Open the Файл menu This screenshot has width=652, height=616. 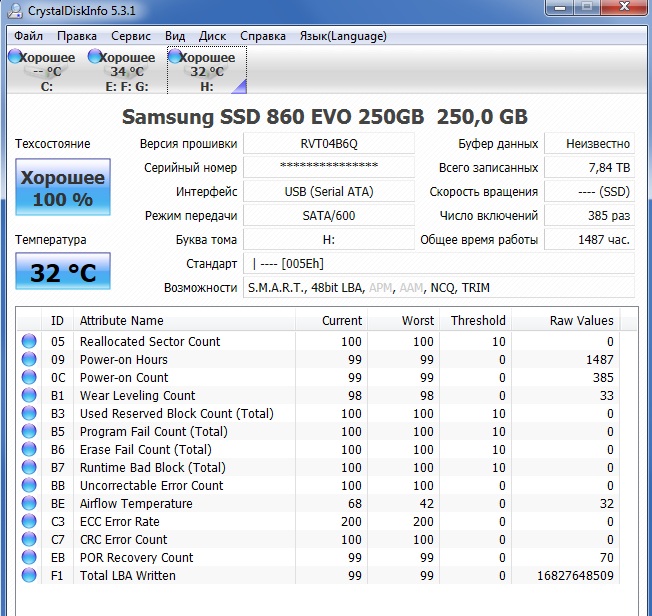click(28, 36)
